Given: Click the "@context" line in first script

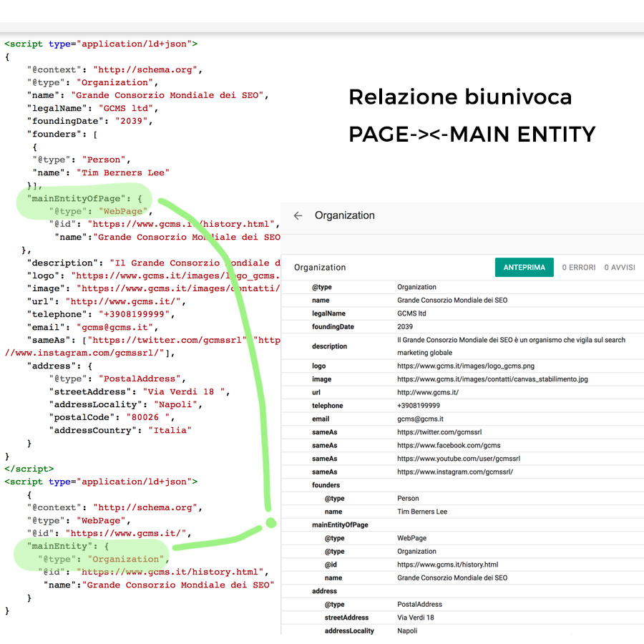Looking at the screenshot, I should (x=114, y=70).
